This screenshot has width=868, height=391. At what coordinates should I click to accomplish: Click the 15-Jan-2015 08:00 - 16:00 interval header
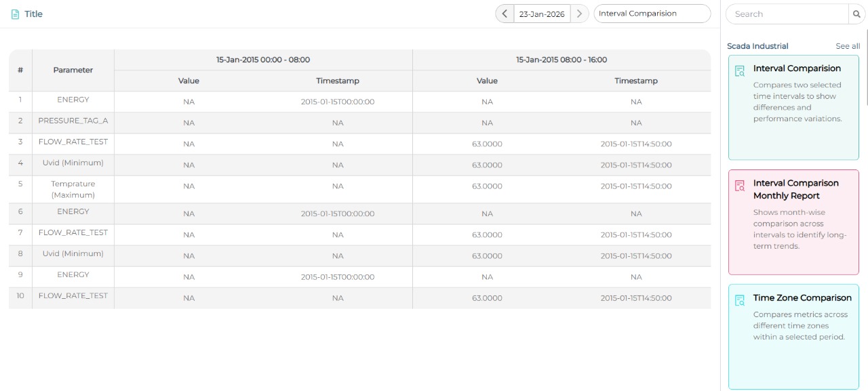[561, 60]
